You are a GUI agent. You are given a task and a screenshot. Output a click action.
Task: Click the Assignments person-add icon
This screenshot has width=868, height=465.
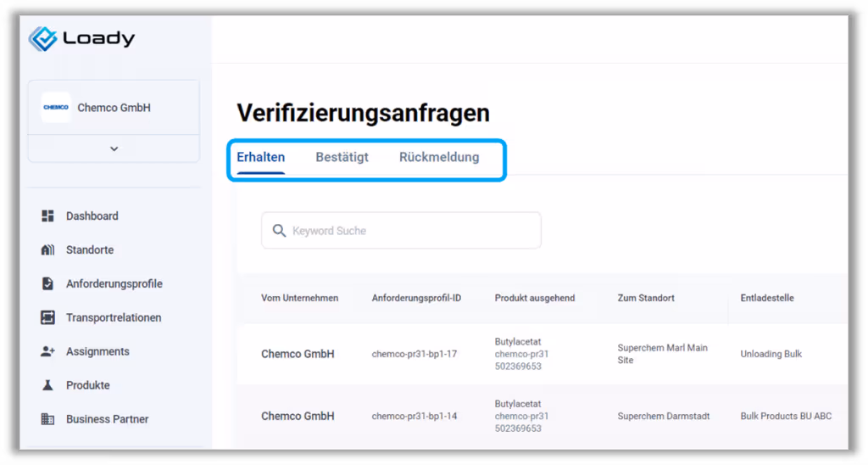click(47, 350)
